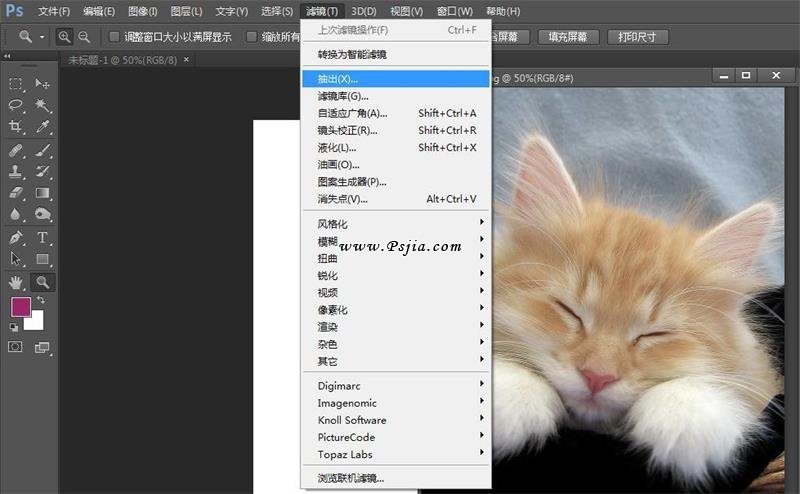This screenshot has width=800, height=494.
Task: Expand the Imagenomic plugin submenu
Action: (x=395, y=403)
